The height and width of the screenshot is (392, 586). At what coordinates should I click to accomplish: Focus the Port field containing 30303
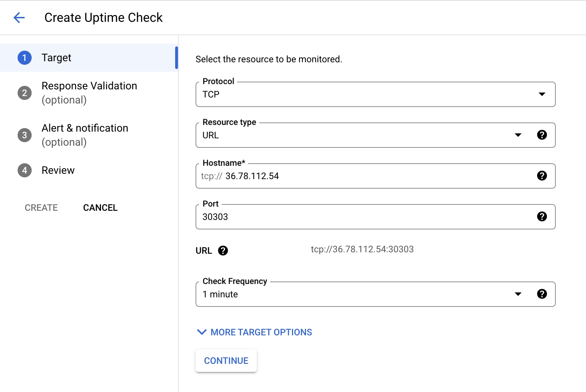[x=366, y=217]
